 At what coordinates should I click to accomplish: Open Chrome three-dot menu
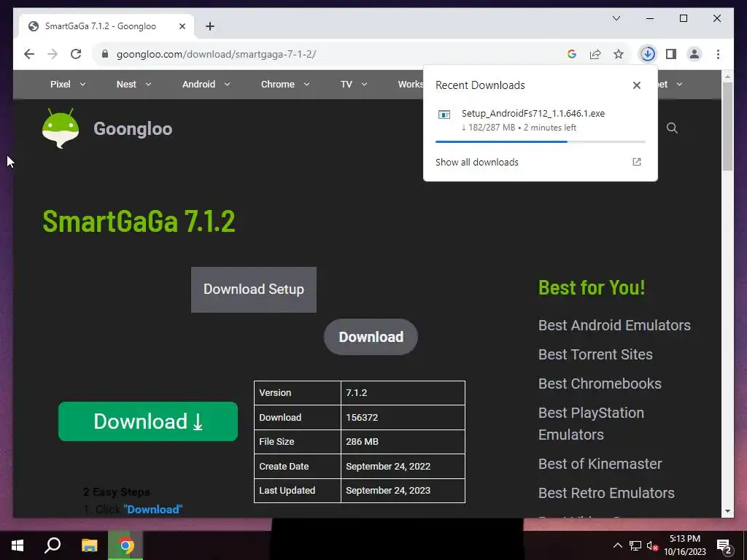(718, 54)
